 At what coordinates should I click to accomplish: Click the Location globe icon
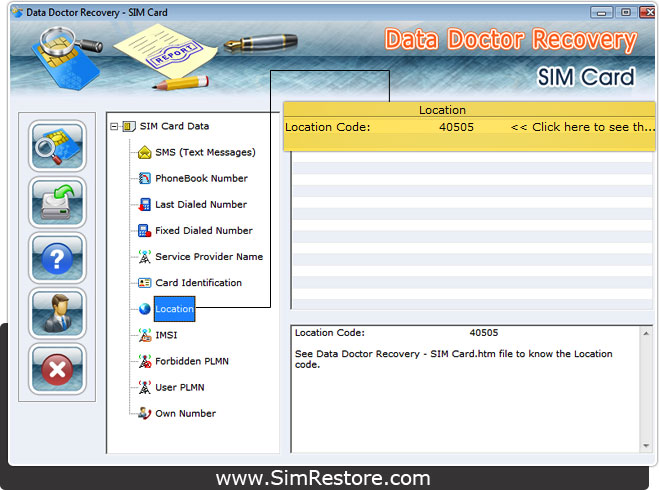click(x=145, y=309)
